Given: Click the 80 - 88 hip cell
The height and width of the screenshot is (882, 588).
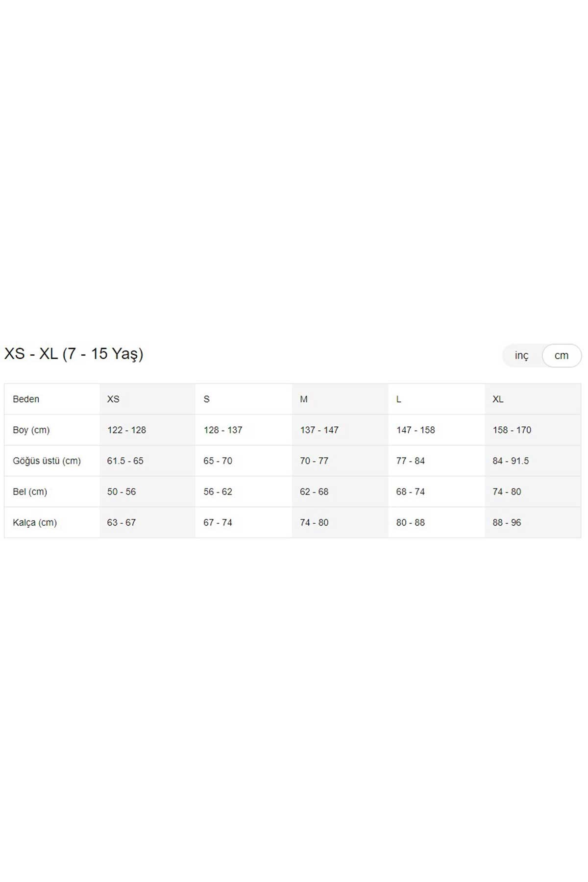Looking at the screenshot, I should click(411, 523).
